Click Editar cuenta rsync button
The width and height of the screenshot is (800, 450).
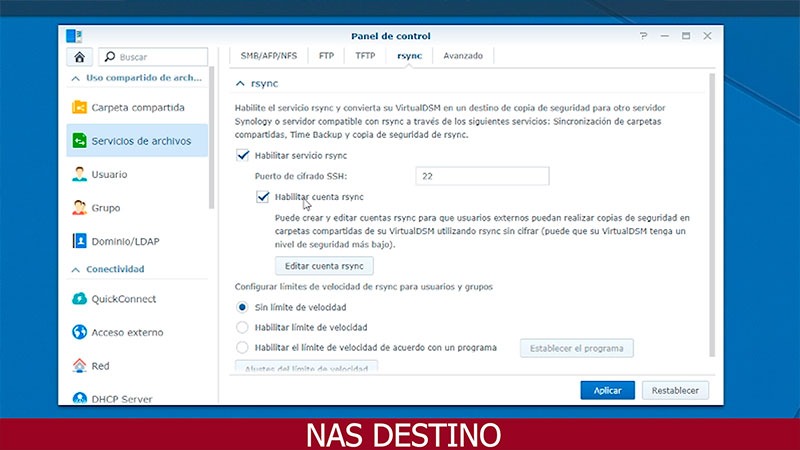pos(324,266)
